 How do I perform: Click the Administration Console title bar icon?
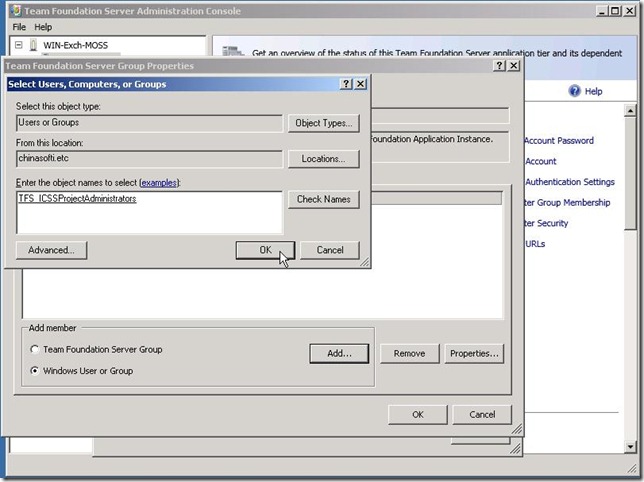(x=16, y=11)
